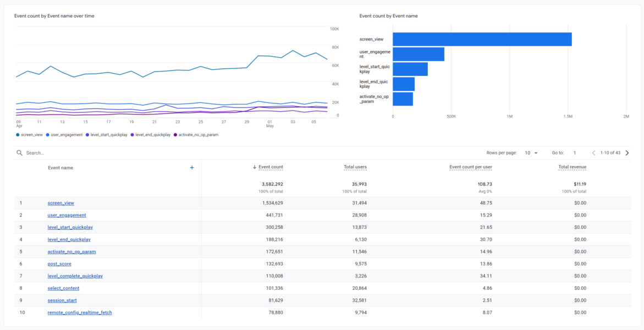Click the descending sort arrow beside Event count
The height and width of the screenshot is (330, 644).
pos(254,167)
